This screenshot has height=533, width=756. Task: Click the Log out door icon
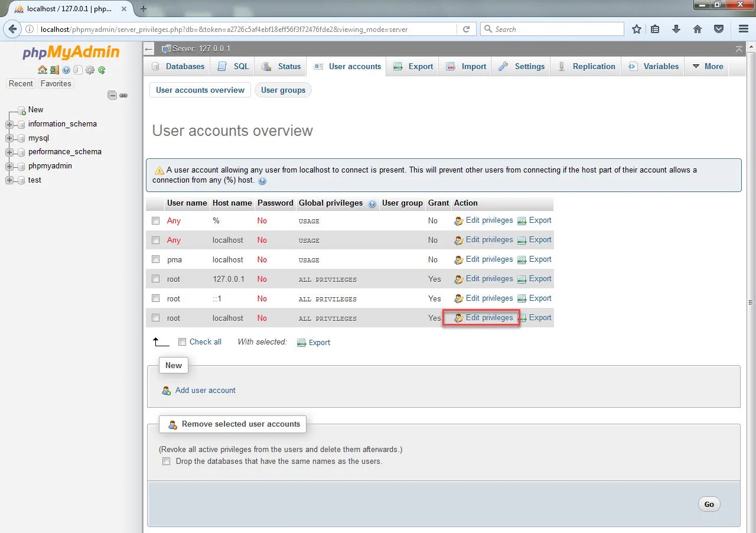(x=54, y=70)
